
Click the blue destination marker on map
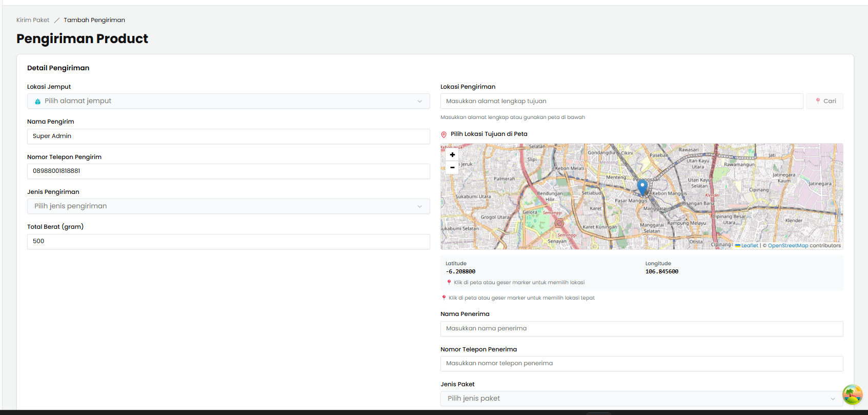click(642, 188)
